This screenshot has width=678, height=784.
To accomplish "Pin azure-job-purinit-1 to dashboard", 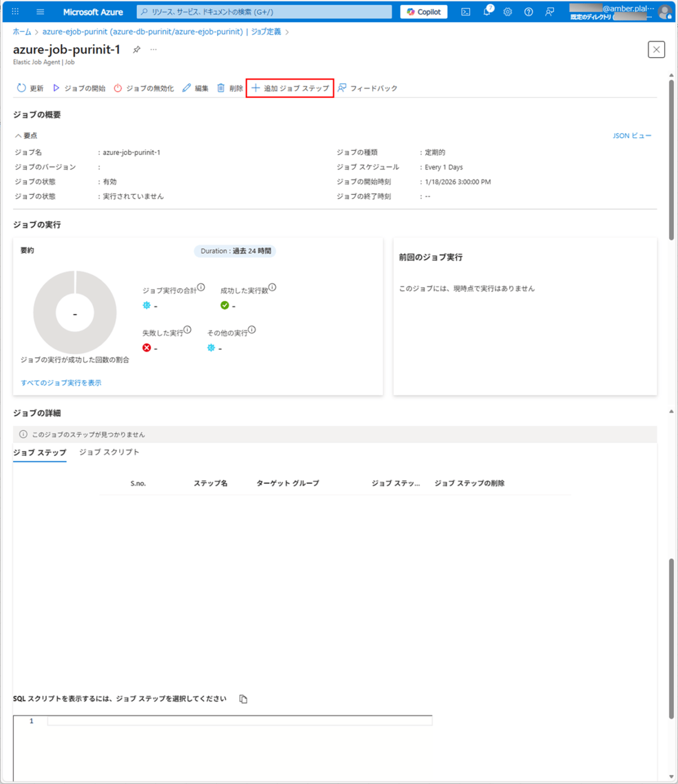I will point(137,49).
